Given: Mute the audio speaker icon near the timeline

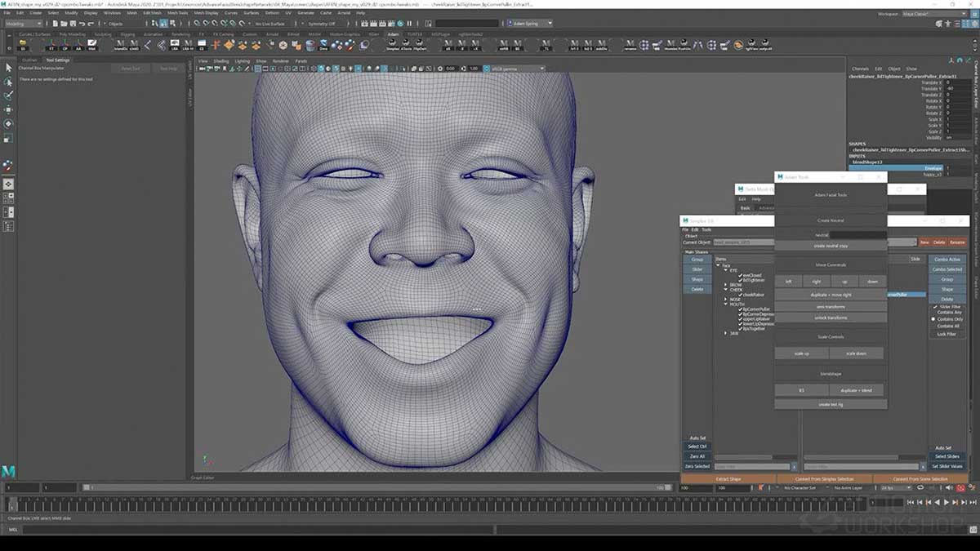Looking at the screenshot, I should (948, 488).
